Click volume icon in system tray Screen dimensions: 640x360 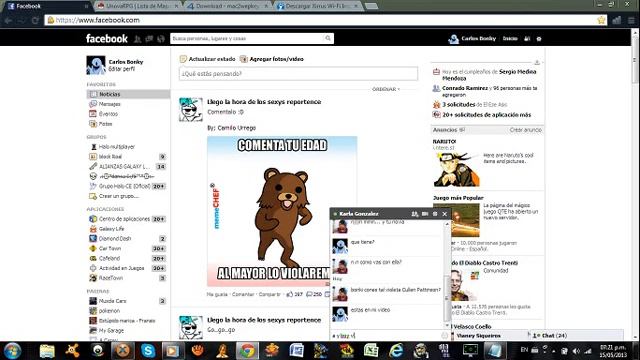coord(576,351)
